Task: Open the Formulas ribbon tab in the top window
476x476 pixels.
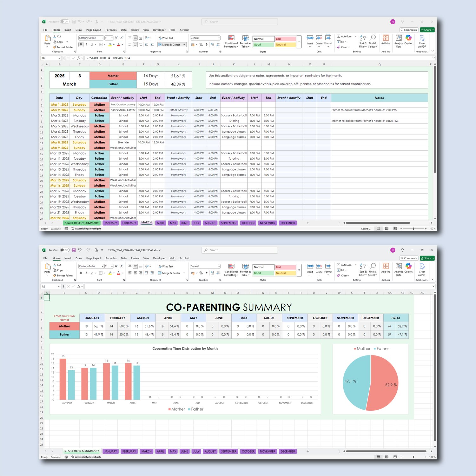Action: [111, 30]
